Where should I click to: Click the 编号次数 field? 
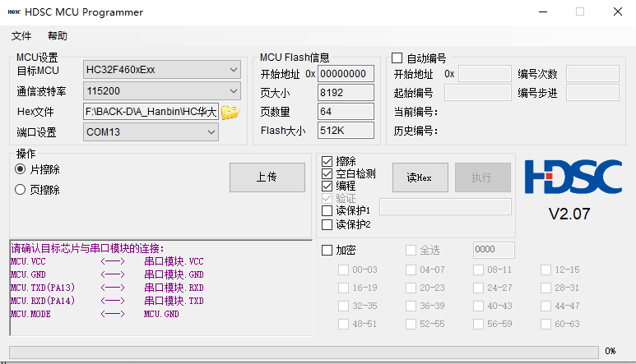[x=592, y=74]
